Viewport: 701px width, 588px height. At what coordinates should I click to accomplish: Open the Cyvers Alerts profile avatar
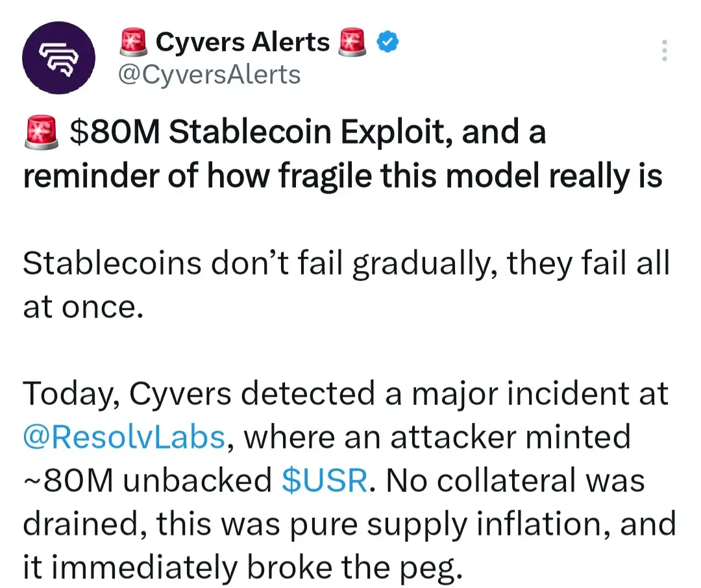[x=58, y=57]
